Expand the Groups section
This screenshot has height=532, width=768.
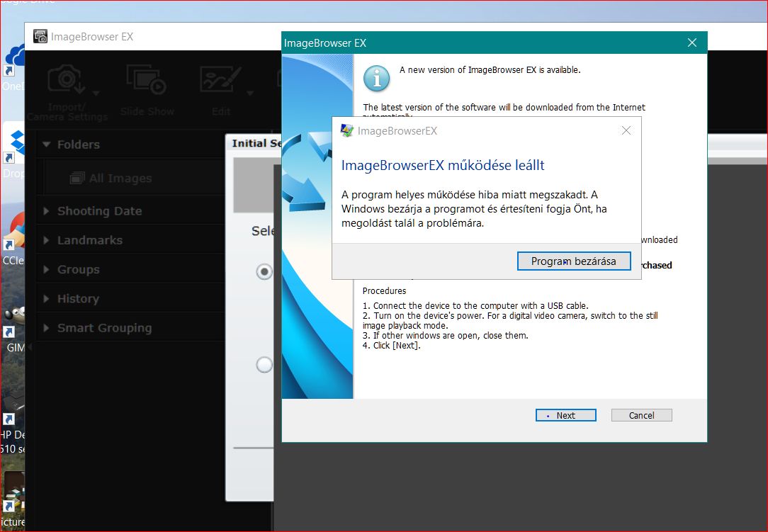pyautogui.click(x=46, y=269)
